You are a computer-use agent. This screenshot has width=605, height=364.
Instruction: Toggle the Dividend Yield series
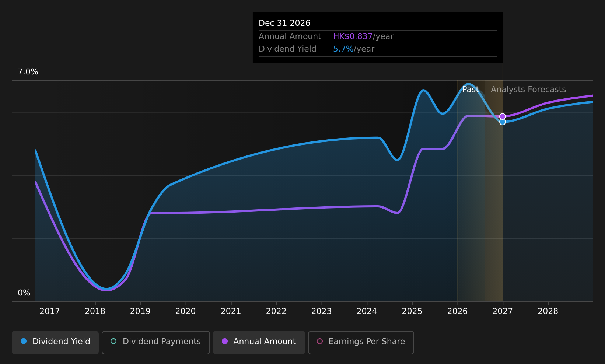(x=55, y=342)
